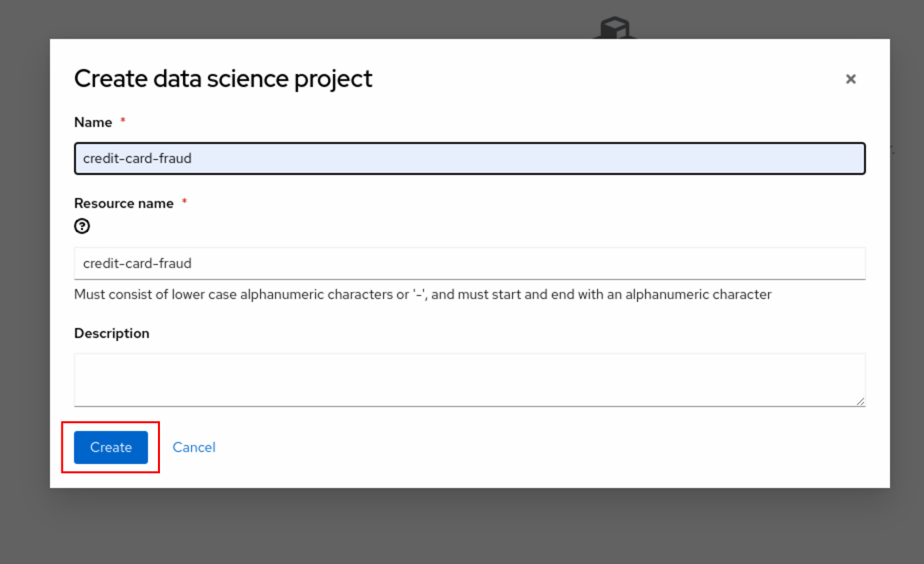Image resolution: width=924 pixels, height=564 pixels.
Task: Click the Name field label
Action: point(93,123)
